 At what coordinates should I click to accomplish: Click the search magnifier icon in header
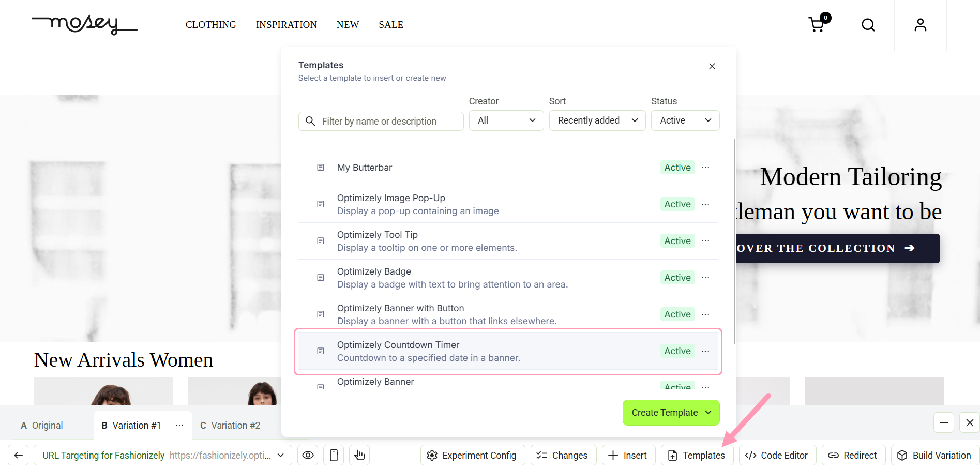pyautogui.click(x=868, y=25)
